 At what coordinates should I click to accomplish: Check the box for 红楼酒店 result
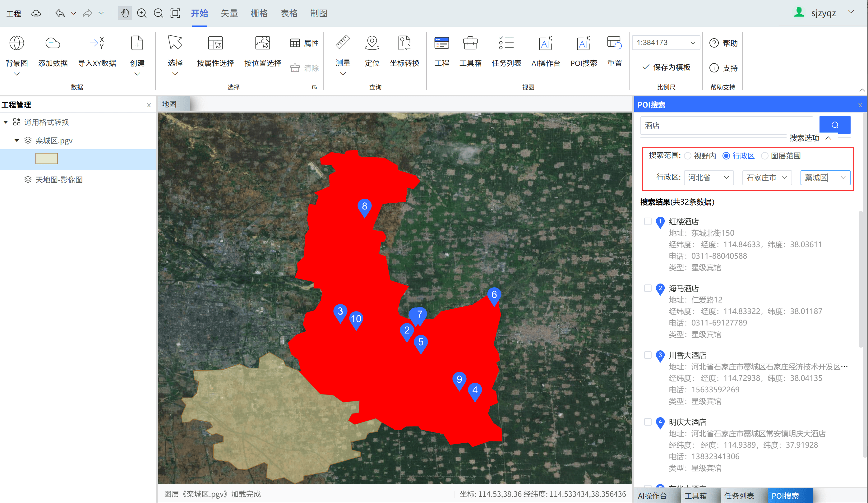(648, 221)
